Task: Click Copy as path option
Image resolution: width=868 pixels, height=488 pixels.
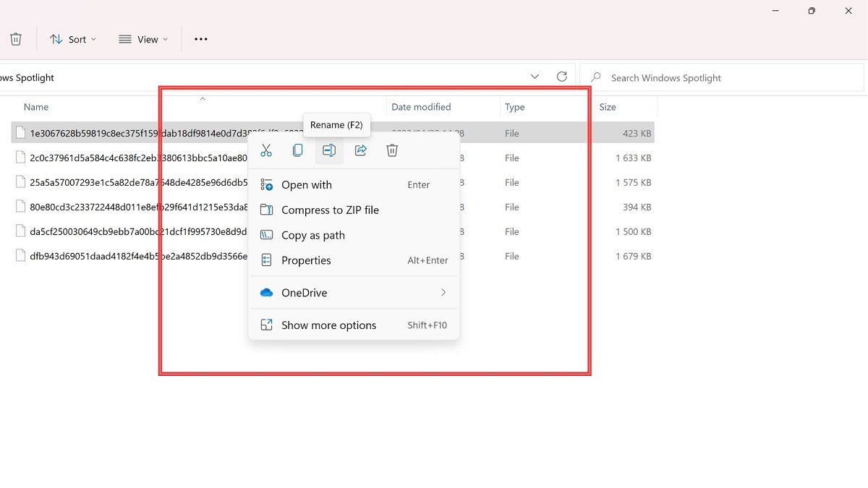Action: coord(315,235)
